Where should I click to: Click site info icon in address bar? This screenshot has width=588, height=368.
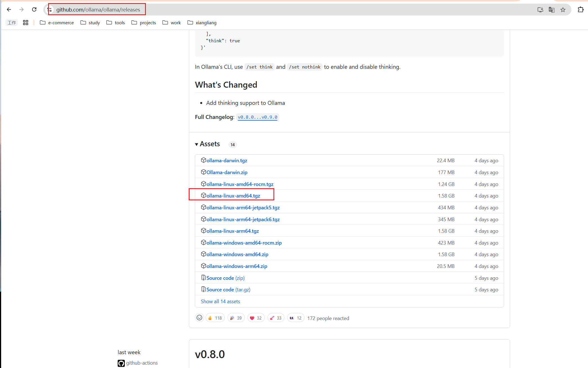coord(50,10)
